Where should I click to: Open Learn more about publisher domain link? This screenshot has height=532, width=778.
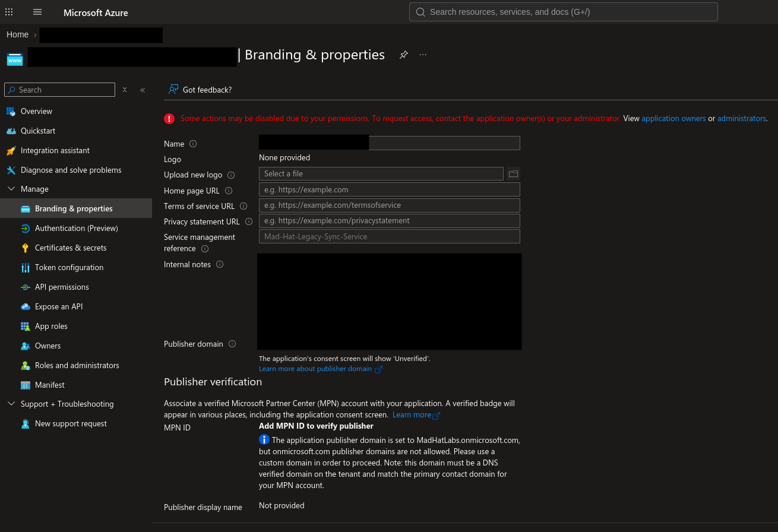click(321, 369)
